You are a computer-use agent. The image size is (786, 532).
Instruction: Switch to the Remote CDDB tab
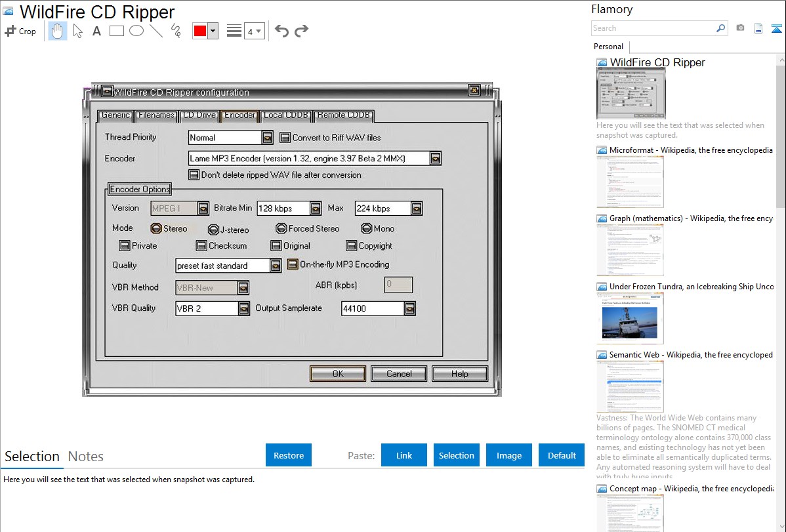344,115
